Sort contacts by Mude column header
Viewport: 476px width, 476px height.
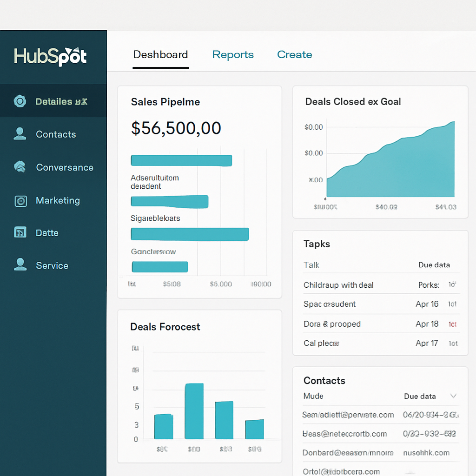pyautogui.click(x=313, y=396)
